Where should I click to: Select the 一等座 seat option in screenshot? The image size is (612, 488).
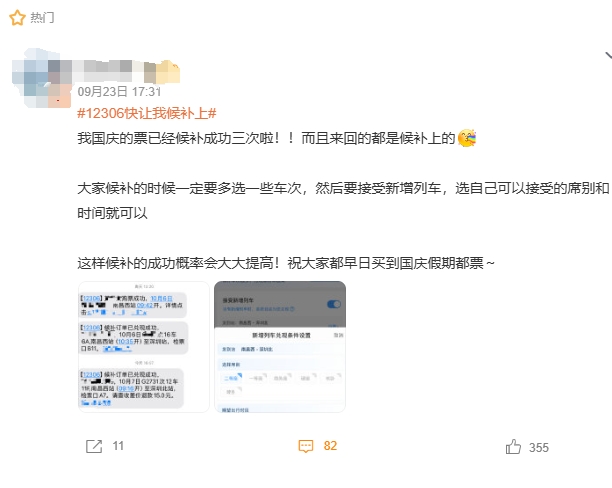[256, 378]
